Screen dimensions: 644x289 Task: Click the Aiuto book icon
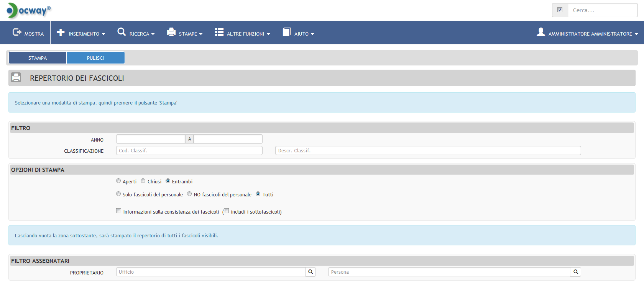point(287,32)
